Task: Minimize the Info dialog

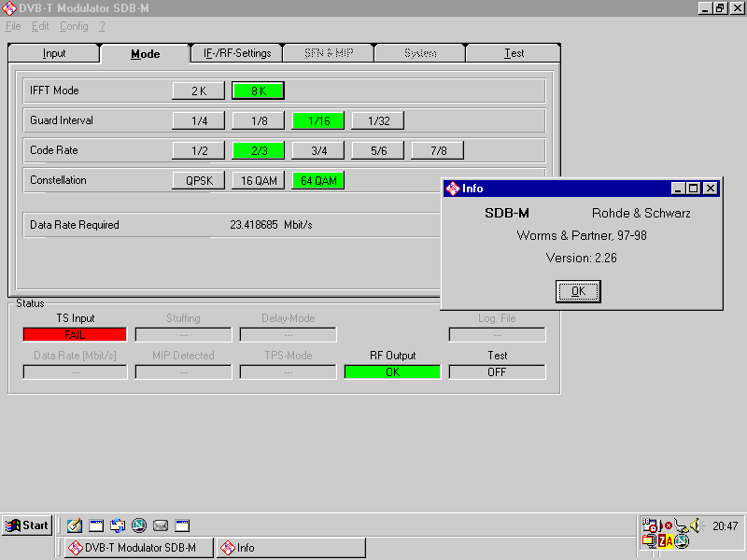Action: click(678, 189)
